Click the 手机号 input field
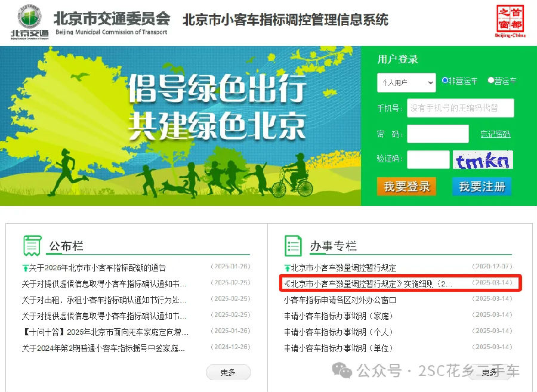Viewport: 537px width, 392px height. (x=460, y=108)
